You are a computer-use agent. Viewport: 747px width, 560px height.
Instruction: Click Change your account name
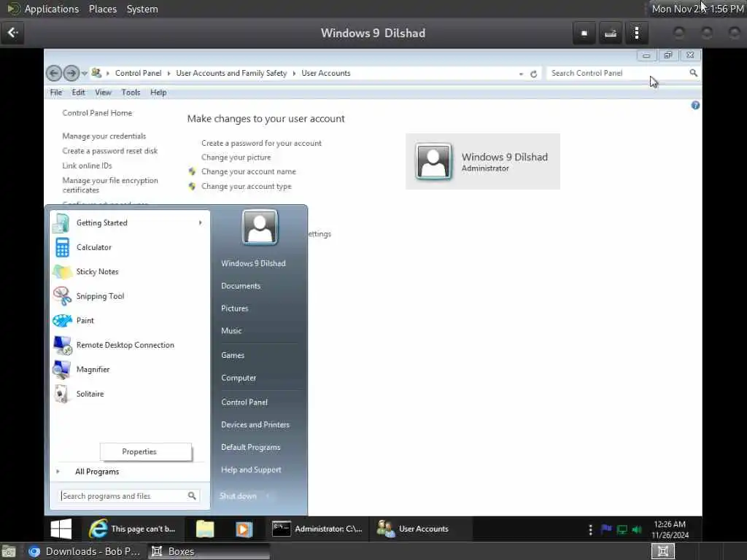[x=248, y=171]
